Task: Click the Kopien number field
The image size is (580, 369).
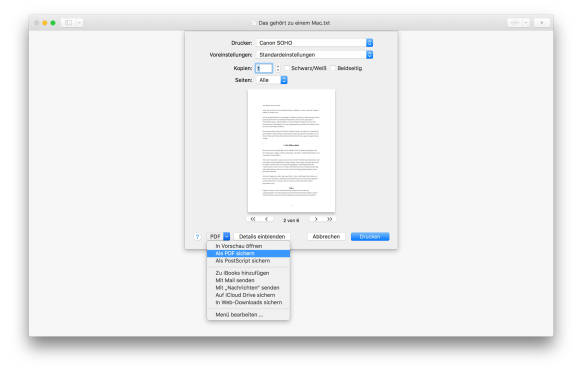Action: coord(264,68)
